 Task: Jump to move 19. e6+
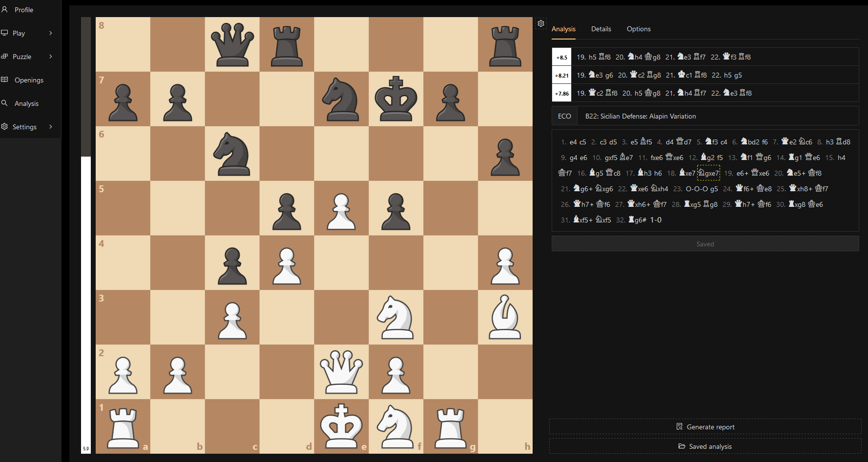click(x=742, y=173)
